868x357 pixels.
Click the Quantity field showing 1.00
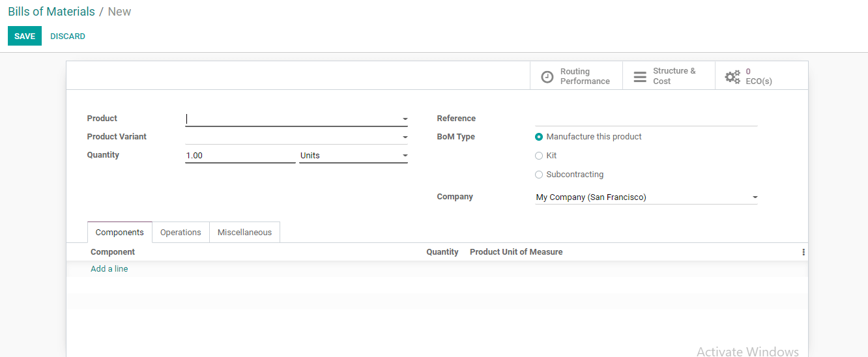(x=240, y=156)
